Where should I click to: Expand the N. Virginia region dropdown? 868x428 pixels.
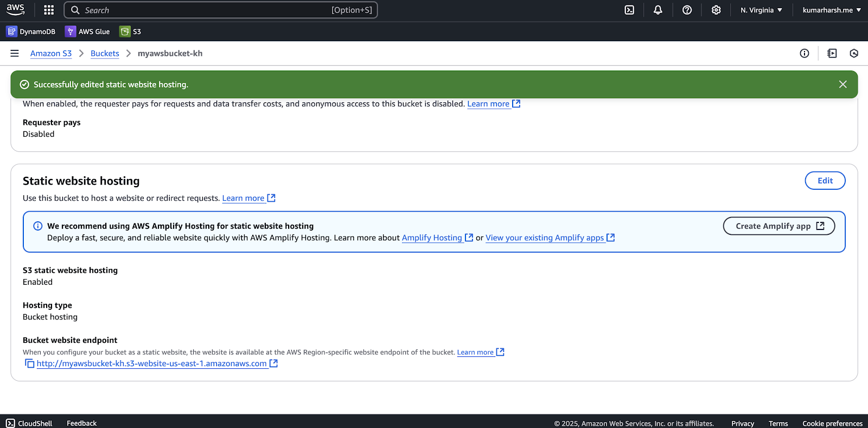[761, 10]
